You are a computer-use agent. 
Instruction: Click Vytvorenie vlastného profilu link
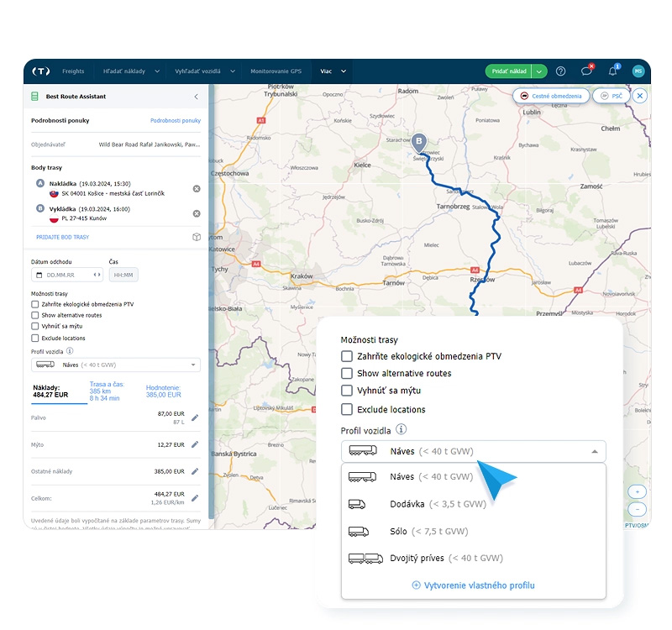(x=473, y=585)
